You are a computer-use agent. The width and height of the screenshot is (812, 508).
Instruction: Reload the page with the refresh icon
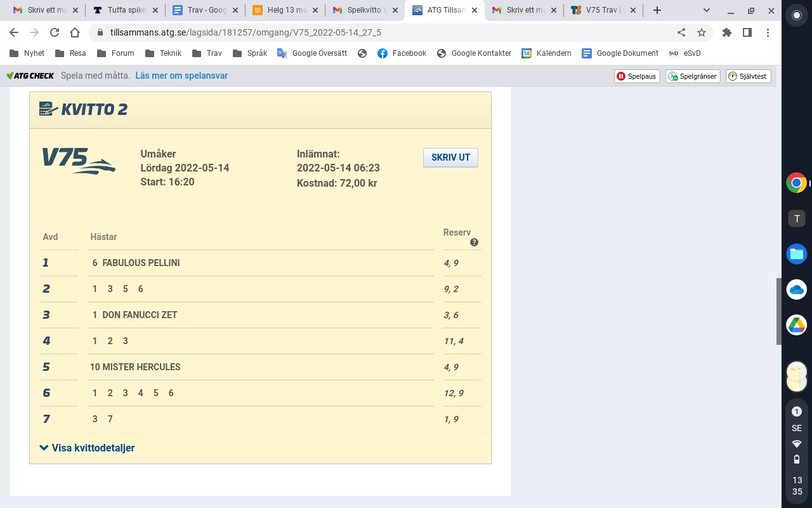click(55, 32)
